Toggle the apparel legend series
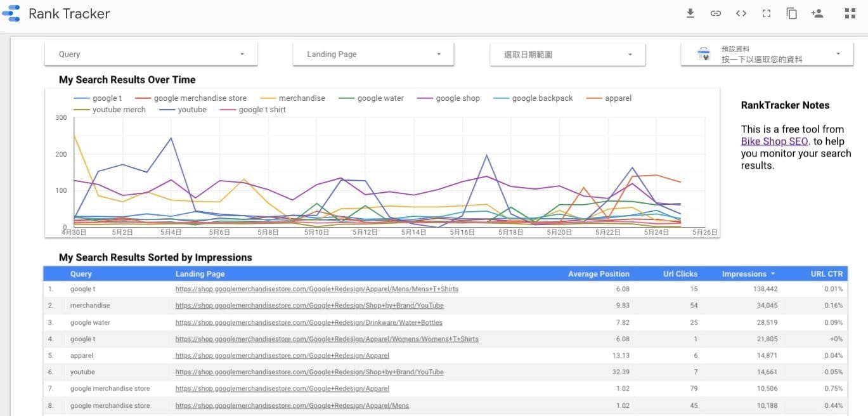The height and width of the screenshot is (416, 868). (x=618, y=98)
